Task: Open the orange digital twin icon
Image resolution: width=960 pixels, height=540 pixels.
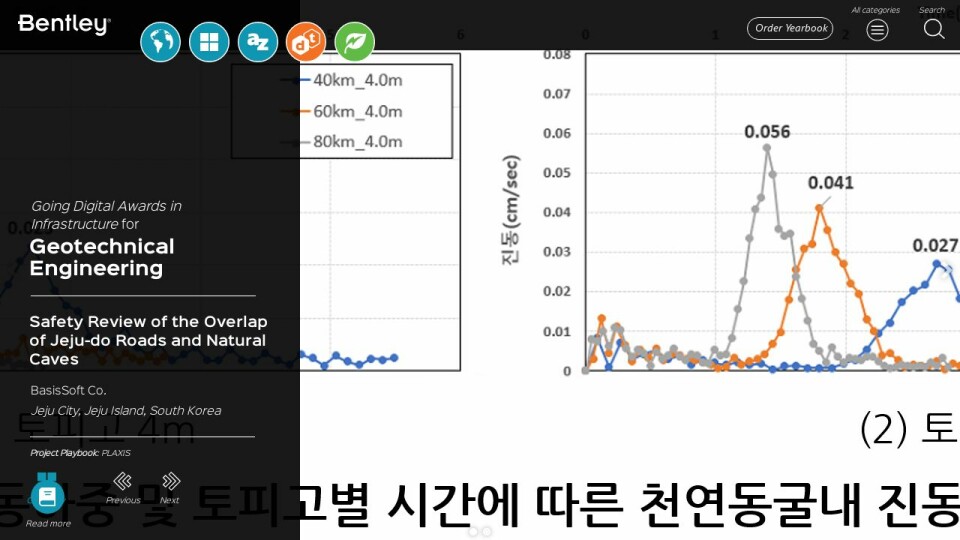Action: click(306, 42)
